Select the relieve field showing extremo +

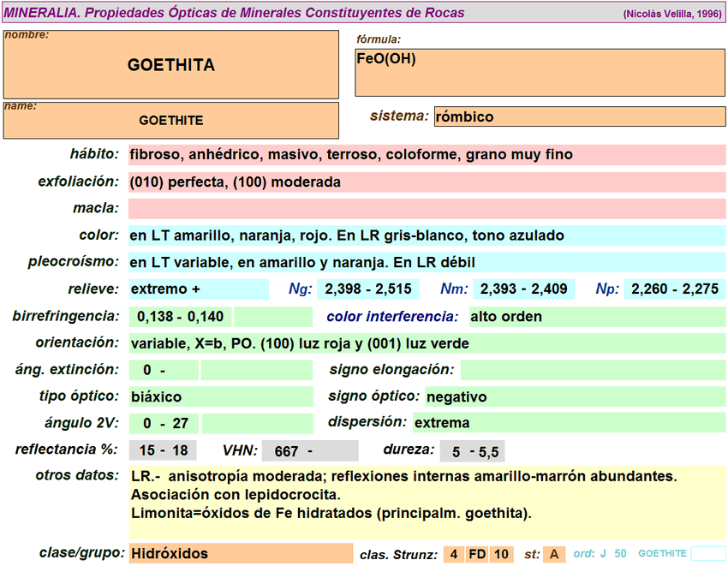[199, 289]
